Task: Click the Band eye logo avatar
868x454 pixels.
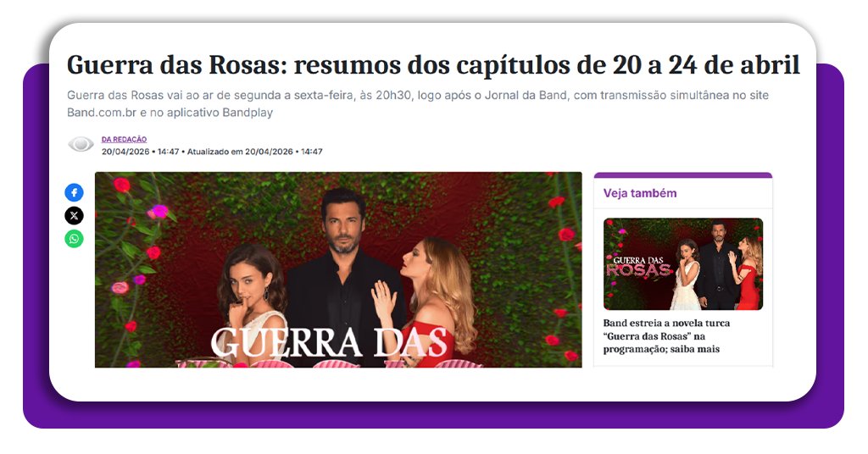Action: pyautogui.click(x=81, y=145)
